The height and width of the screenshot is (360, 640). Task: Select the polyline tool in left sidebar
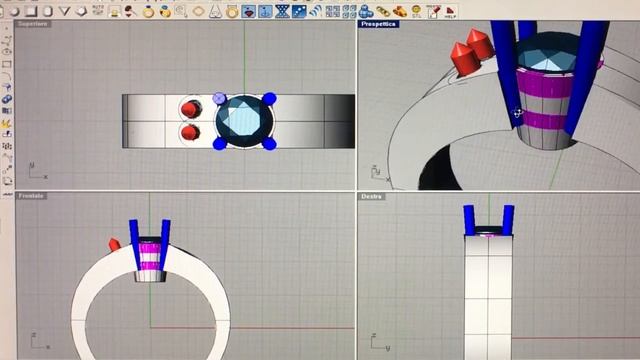[x=7, y=40]
